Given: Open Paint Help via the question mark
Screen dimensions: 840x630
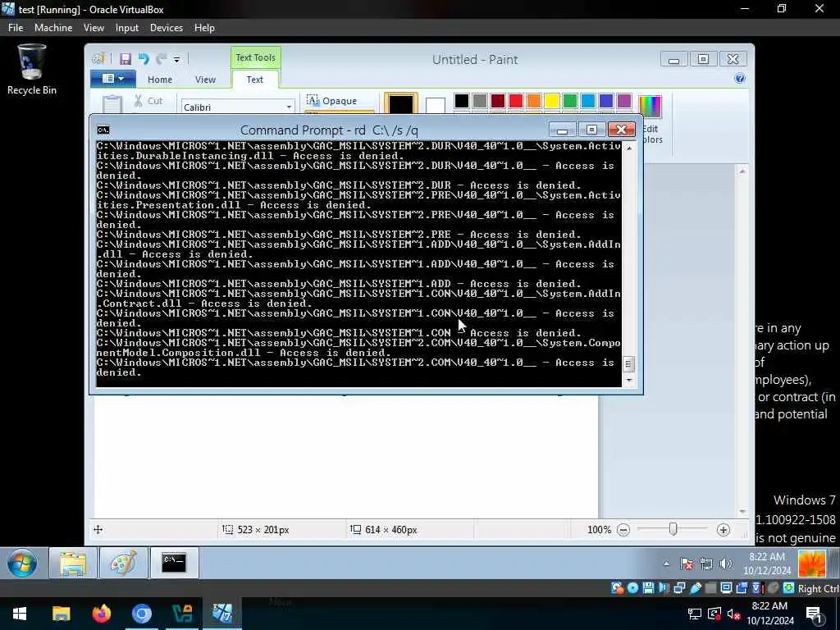Looking at the screenshot, I should [x=740, y=79].
